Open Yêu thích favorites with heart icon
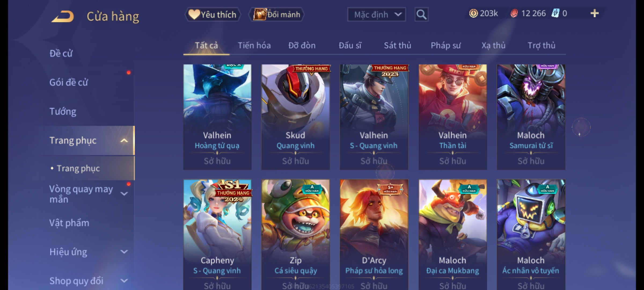The height and width of the screenshot is (290, 644). 213,15
